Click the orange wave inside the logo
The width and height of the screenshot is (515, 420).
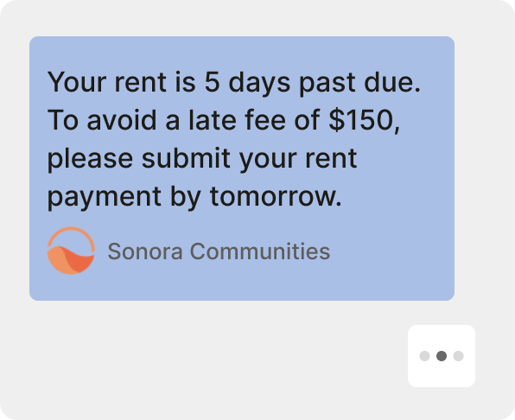pyautogui.click(x=71, y=261)
